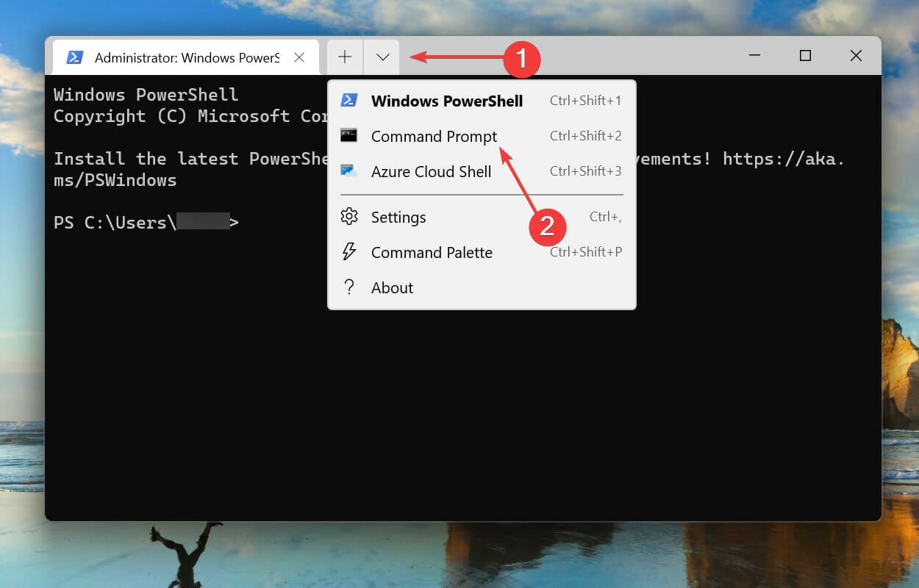Image resolution: width=919 pixels, height=588 pixels.
Task: Click the Windows PowerShell menu icon
Action: coord(348,100)
